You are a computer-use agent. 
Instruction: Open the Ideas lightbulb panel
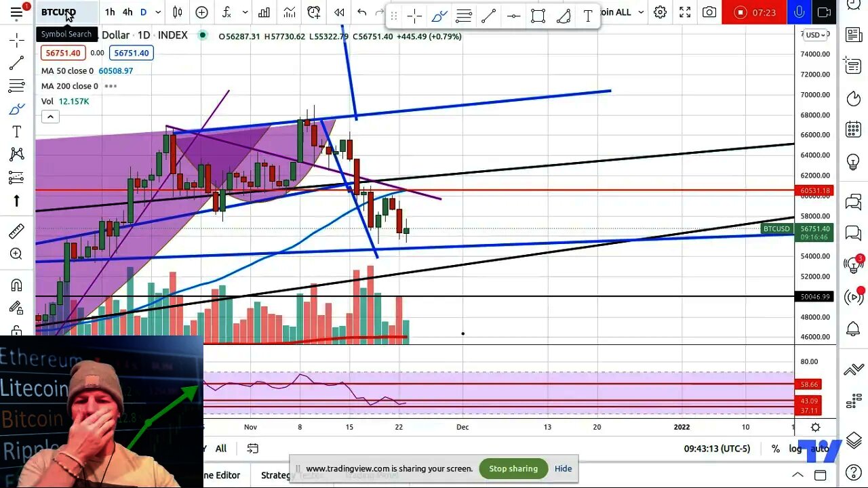(x=854, y=161)
